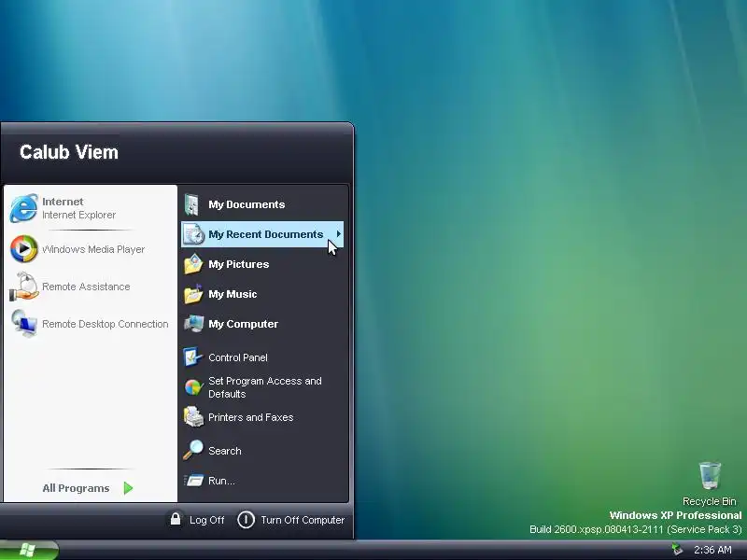
Task: Click the Remote Assistance icon
Action: tap(24, 287)
